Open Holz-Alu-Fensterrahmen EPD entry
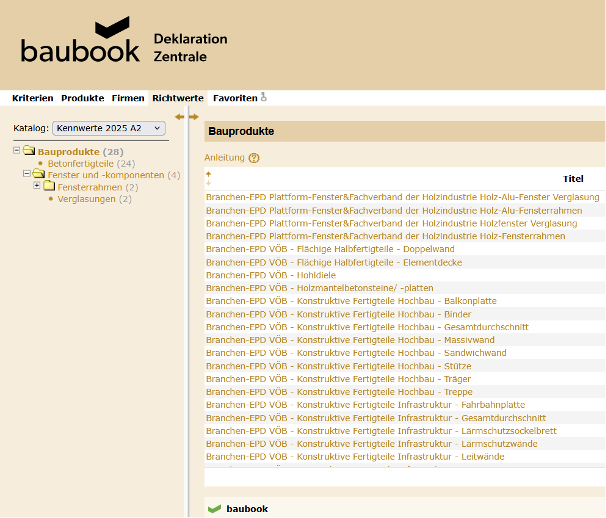Image resolution: width=606 pixels, height=518 pixels. 394,211
